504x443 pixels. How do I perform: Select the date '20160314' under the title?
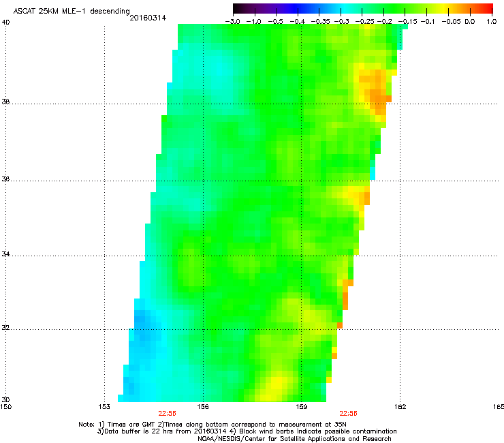[148, 18]
